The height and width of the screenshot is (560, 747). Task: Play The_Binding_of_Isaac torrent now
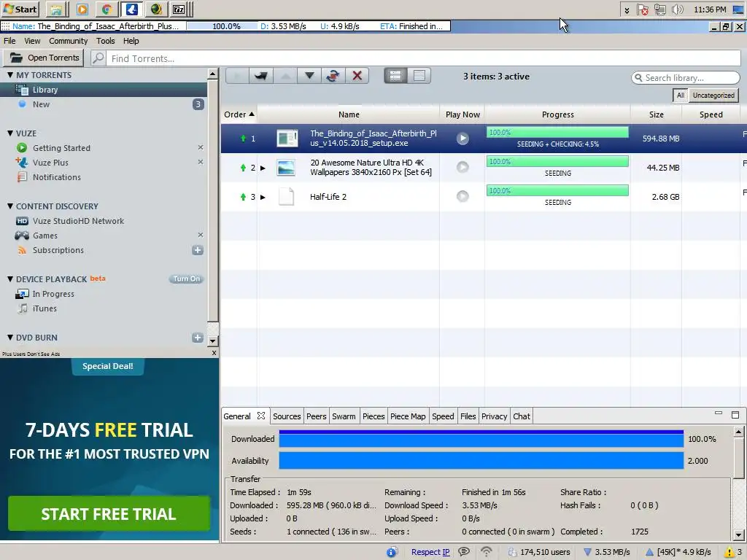coord(462,139)
